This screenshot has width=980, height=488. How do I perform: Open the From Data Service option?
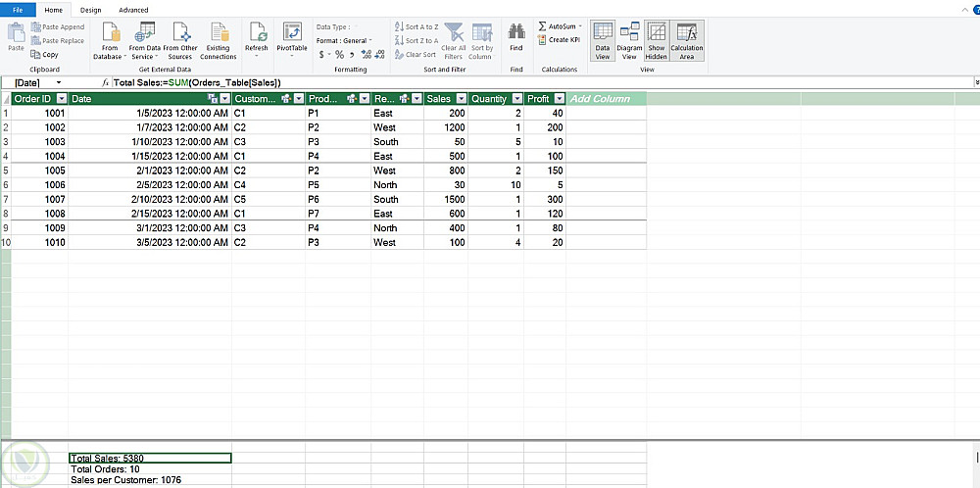click(145, 40)
